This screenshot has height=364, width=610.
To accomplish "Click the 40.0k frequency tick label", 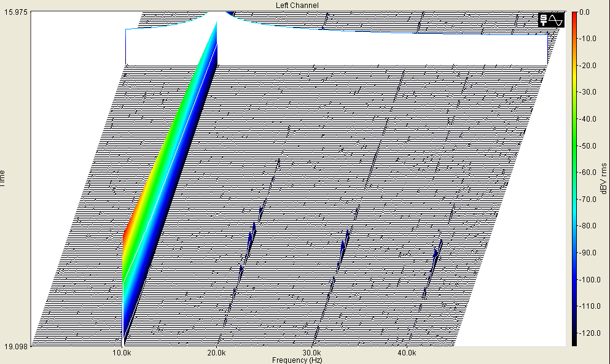I will pyautogui.click(x=407, y=353).
